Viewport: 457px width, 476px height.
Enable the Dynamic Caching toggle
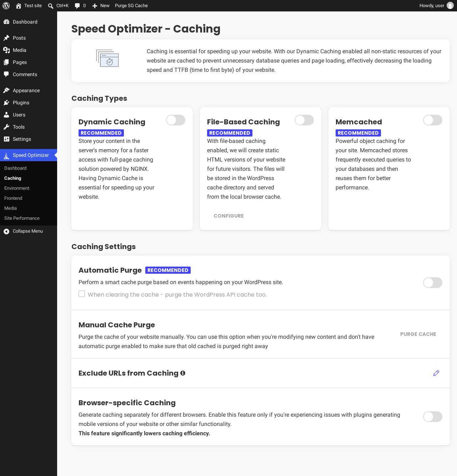(x=176, y=120)
